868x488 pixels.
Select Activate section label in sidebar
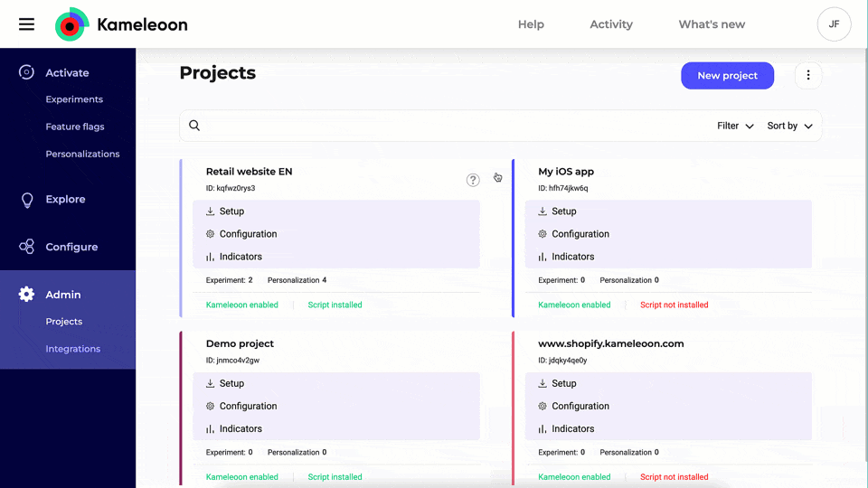[67, 73]
